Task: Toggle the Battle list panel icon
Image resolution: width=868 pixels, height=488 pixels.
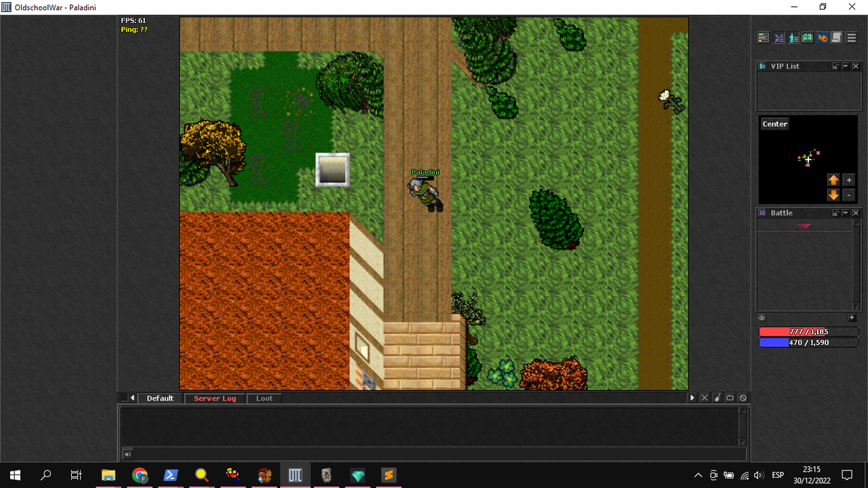Action: [x=778, y=38]
